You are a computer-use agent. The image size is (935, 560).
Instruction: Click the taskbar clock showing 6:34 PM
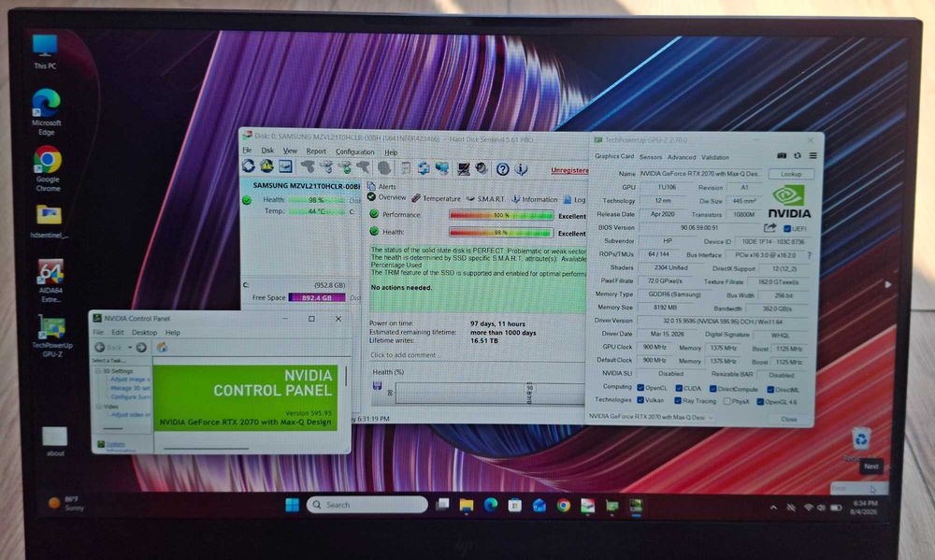(865, 508)
